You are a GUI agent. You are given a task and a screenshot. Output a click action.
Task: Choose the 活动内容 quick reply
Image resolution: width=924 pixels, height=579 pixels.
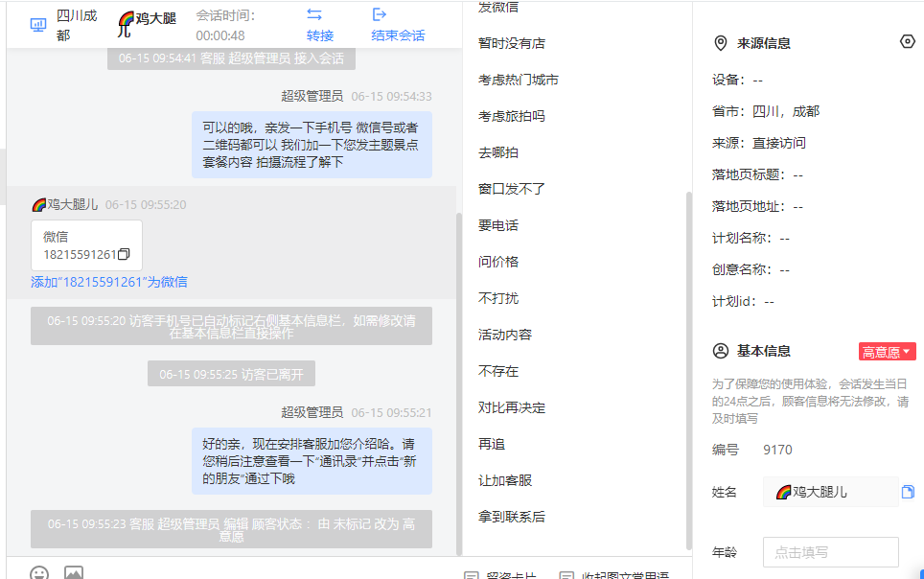(x=505, y=335)
